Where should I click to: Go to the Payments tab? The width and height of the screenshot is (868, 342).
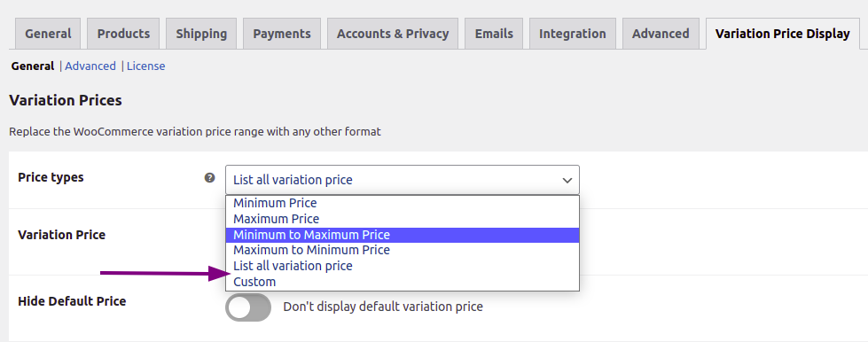pos(282,34)
